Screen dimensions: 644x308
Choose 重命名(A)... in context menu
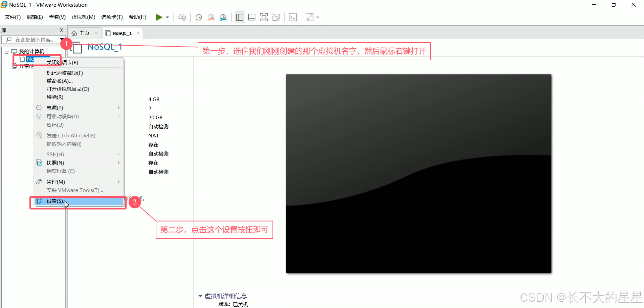[79, 81]
